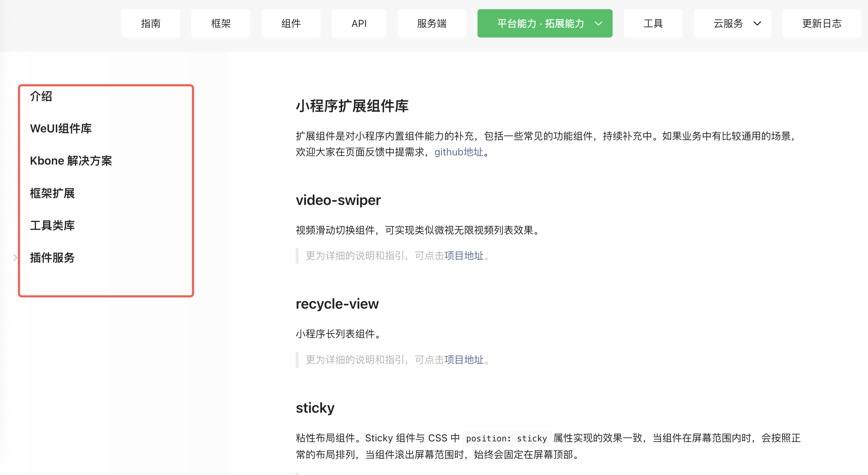
Task: Select 介绍 in the sidebar
Action: coord(41,96)
